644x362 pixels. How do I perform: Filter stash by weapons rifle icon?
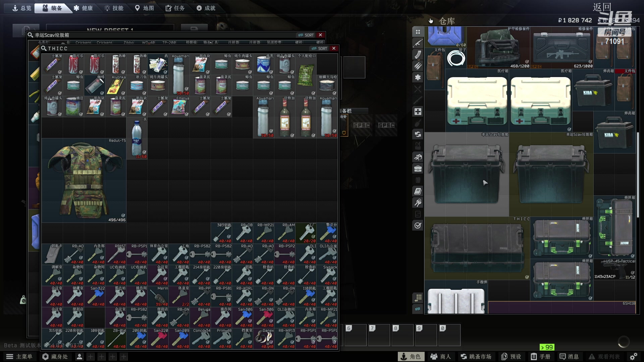(x=418, y=43)
